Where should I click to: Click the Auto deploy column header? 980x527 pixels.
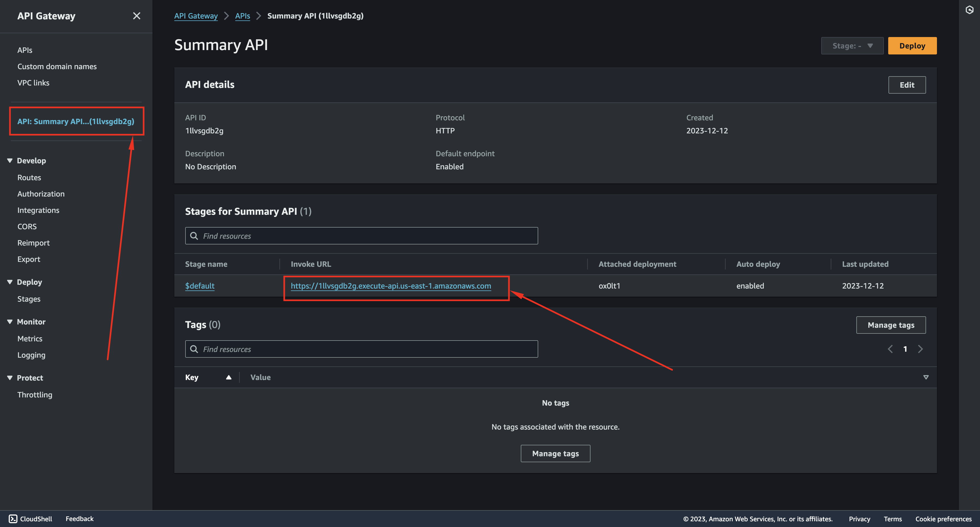pyautogui.click(x=758, y=264)
